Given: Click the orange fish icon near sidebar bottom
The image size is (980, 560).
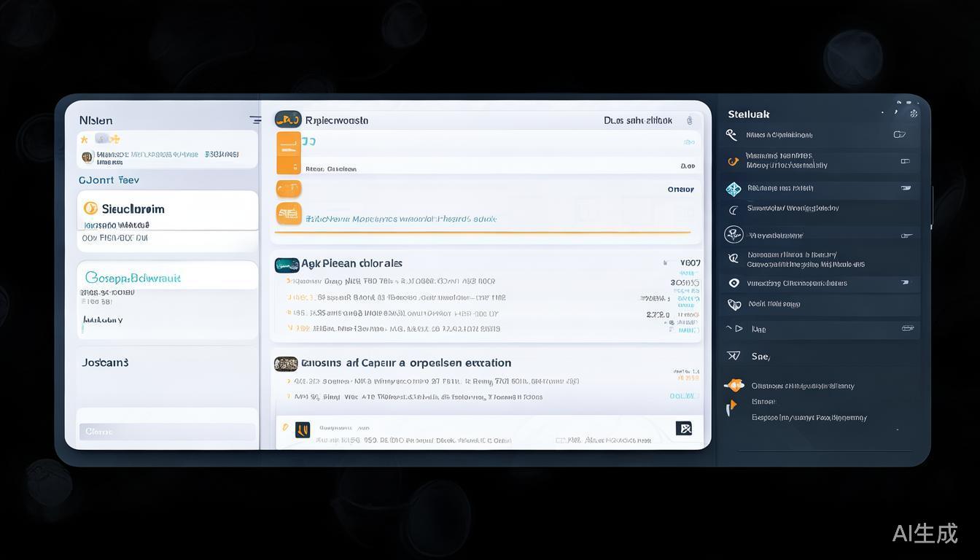Looking at the screenshot, I should tap(734, 386).
